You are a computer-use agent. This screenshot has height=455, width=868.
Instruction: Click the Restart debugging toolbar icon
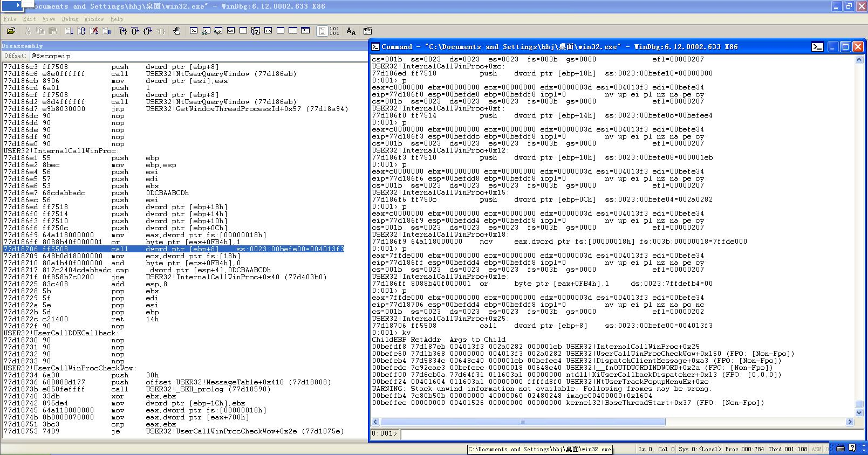pyautogui.click(x=81, y=31)
